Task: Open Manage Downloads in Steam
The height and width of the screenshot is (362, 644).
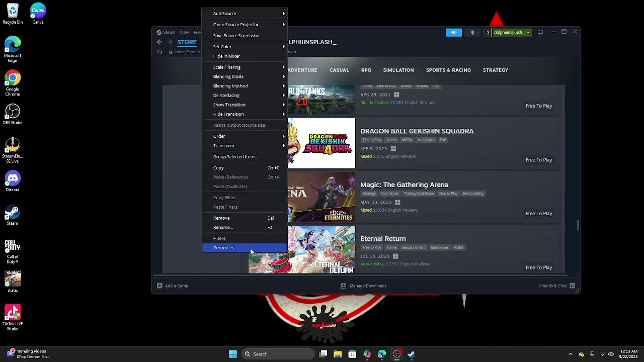Action: click(363, 286)
